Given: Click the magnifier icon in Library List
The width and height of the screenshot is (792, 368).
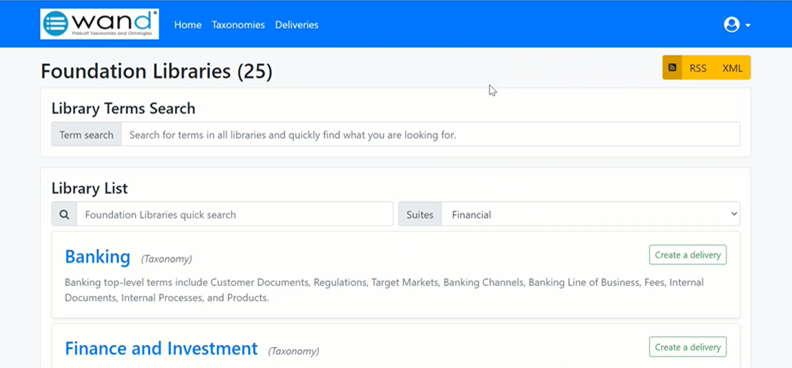Looking at the screenshot, I should pos(64,215).
